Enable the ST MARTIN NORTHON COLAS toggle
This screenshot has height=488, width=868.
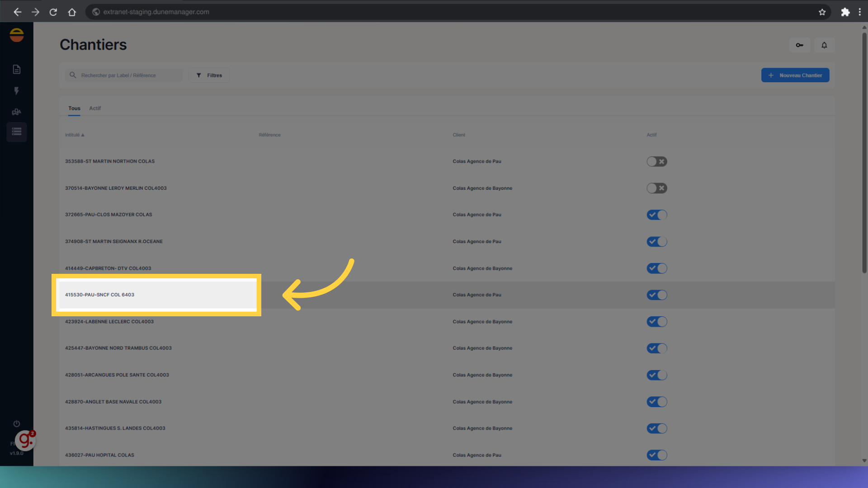656,161
